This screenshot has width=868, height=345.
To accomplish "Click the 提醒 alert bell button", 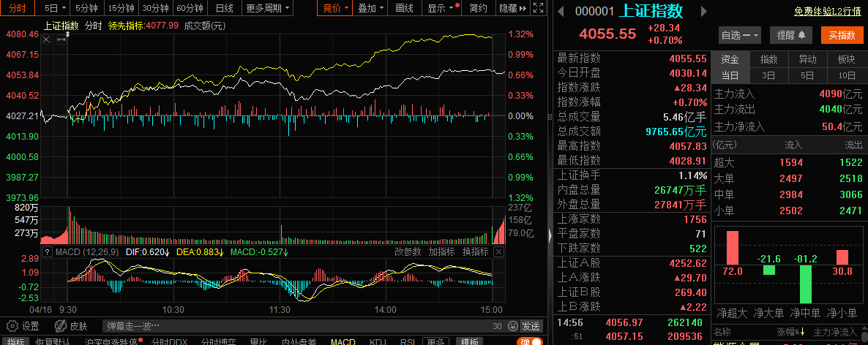I will tap(791, 35).
